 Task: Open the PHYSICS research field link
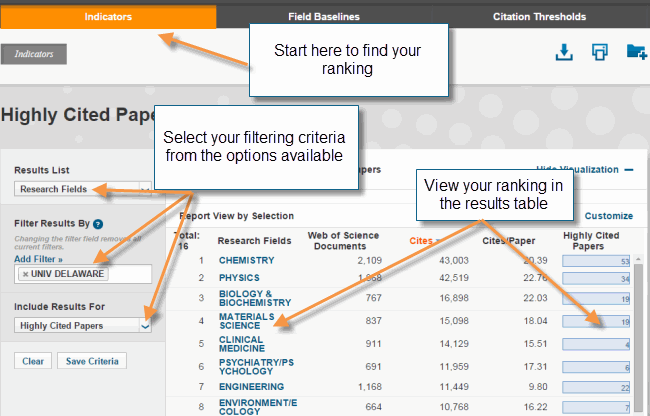click(239, 278)
